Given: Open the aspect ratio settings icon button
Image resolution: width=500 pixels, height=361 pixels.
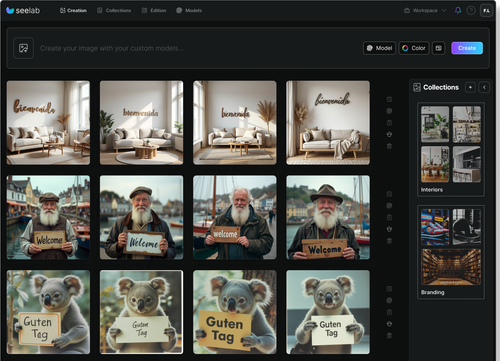Looking at the screenshot, I should click(439, 48).
